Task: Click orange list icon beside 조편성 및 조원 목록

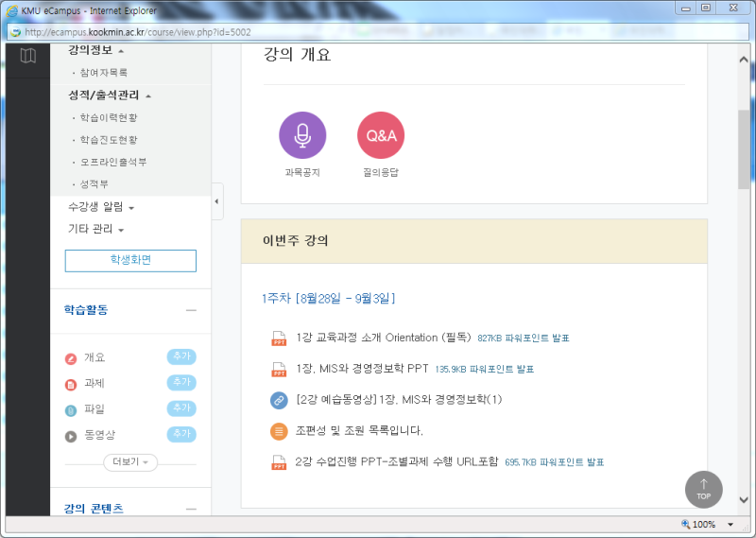Action: coord(279,431)
